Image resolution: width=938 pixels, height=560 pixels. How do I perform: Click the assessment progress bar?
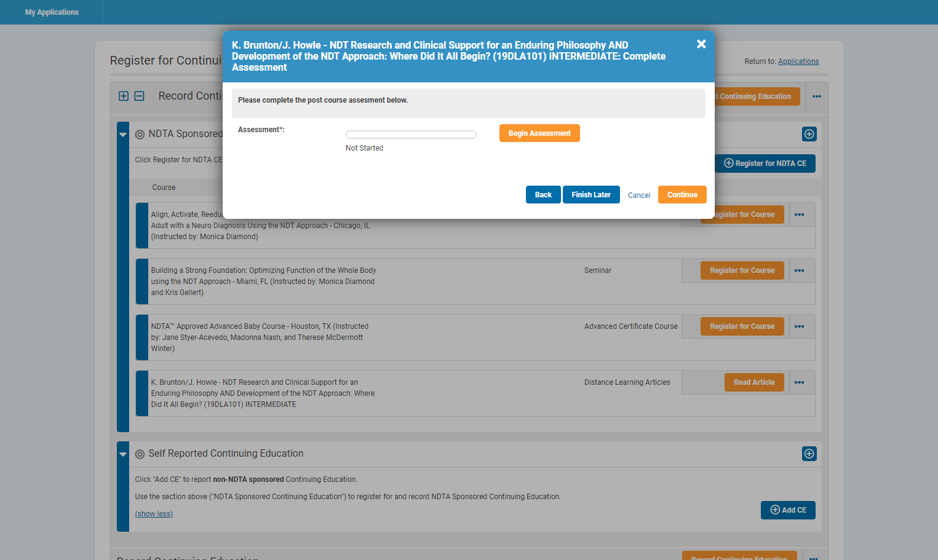click(x=411, y=135)
